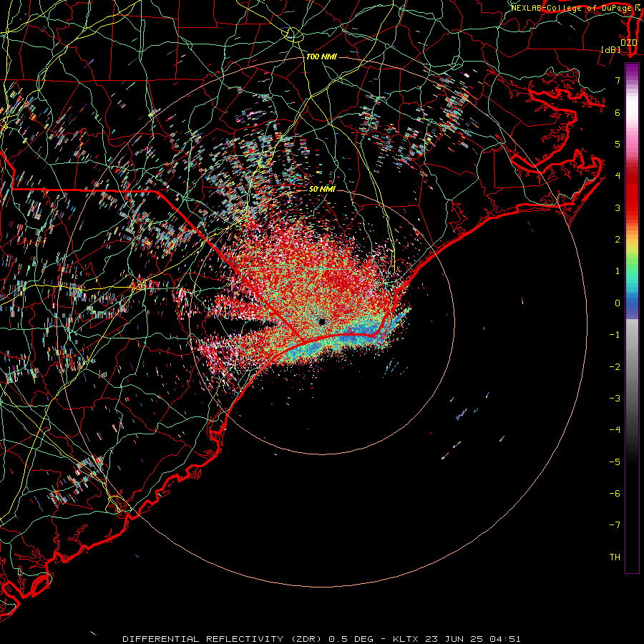Click the legend value 7
644x644 pixels.
[618, 80]
